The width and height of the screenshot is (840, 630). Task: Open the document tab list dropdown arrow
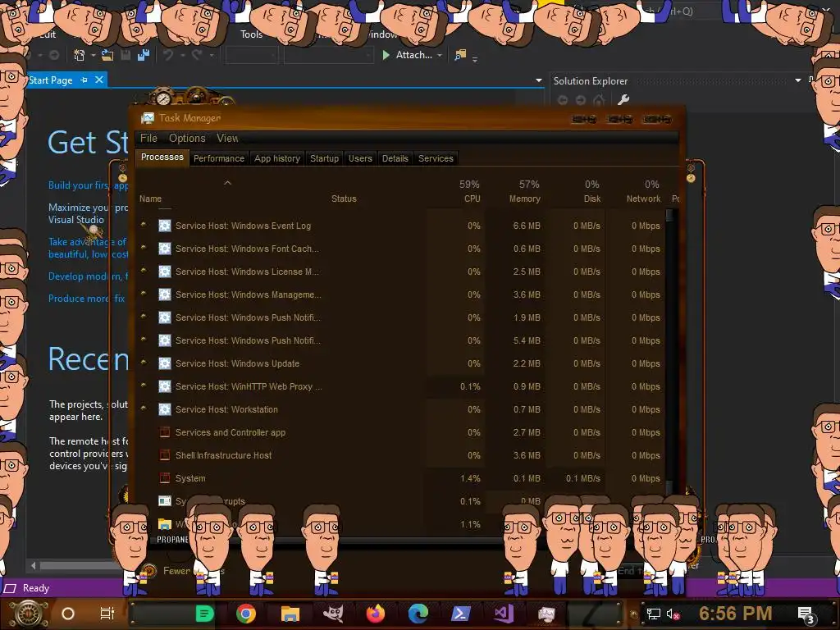tap(539, 80)
